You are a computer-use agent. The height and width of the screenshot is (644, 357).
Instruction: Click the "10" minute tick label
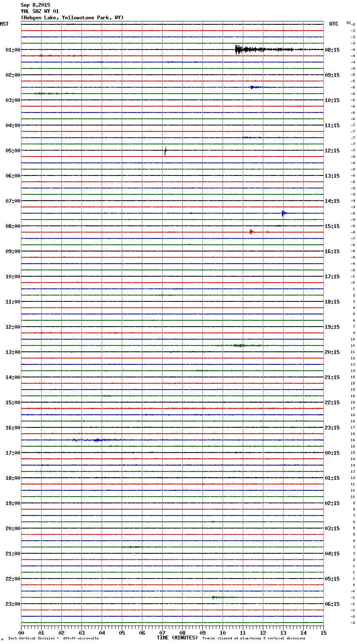[223, 633]
